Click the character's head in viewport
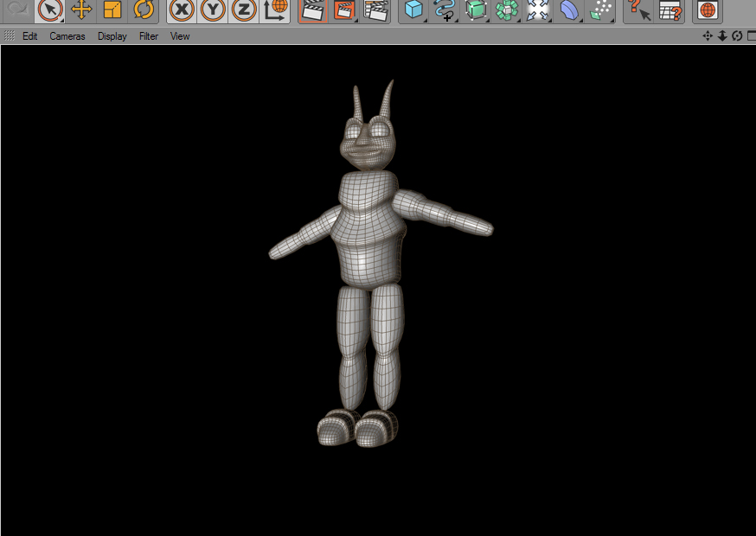The height and width of the screenshot is (536, 756). pyautogui.click(x=368, y=143)
